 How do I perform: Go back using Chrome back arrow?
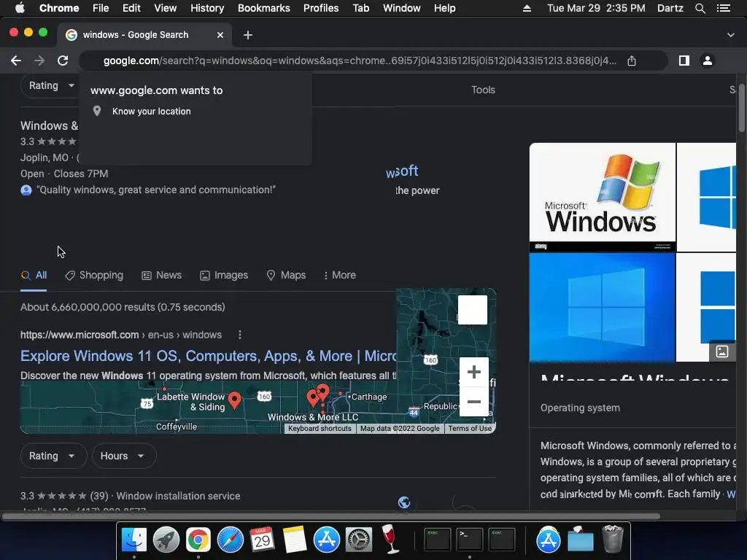[x=16, y=61]
